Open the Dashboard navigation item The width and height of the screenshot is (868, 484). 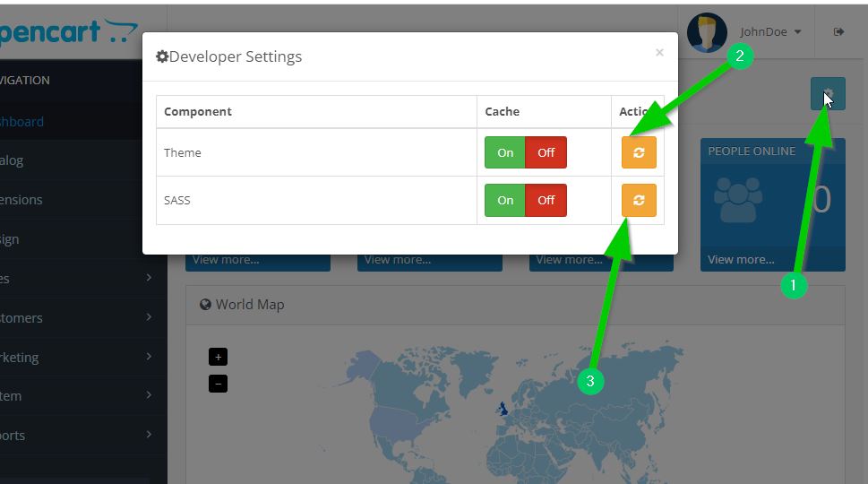coord(22,122)
